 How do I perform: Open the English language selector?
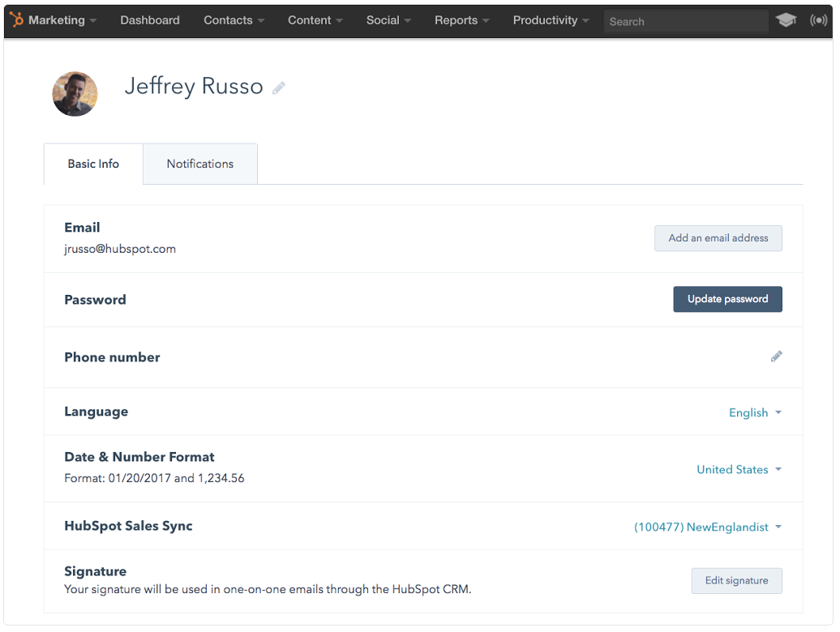point(754,412)
